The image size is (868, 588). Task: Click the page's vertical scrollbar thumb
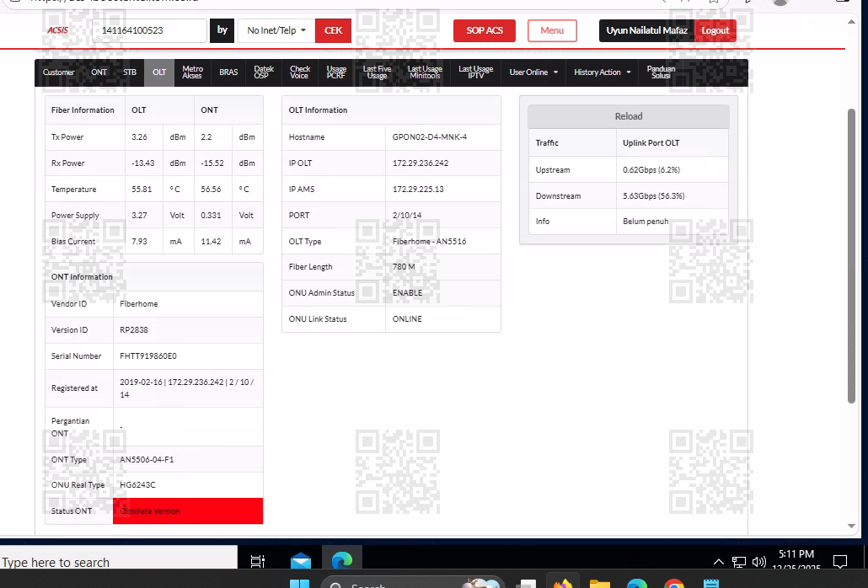[851, 256]
